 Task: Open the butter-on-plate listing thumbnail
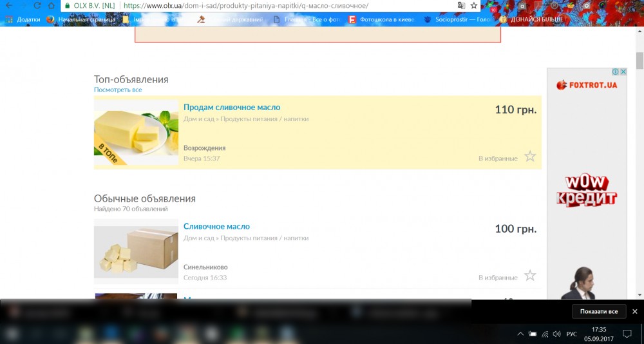point(136,133)
